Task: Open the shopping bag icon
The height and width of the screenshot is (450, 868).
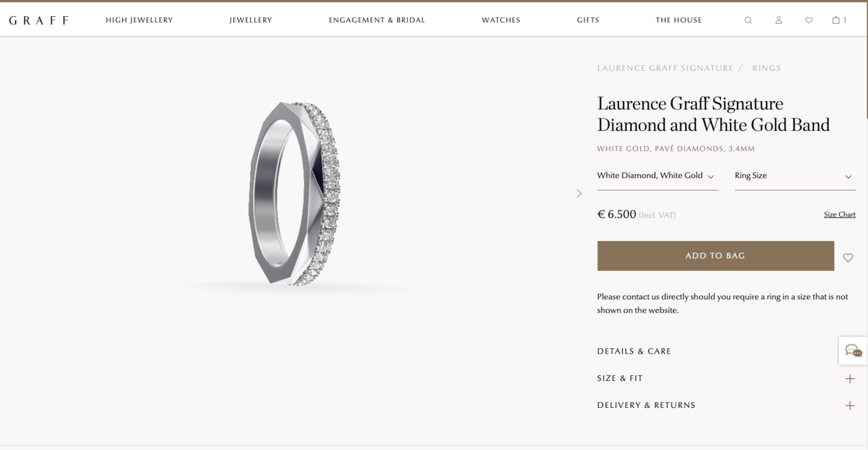Action: tap(839, 20)
